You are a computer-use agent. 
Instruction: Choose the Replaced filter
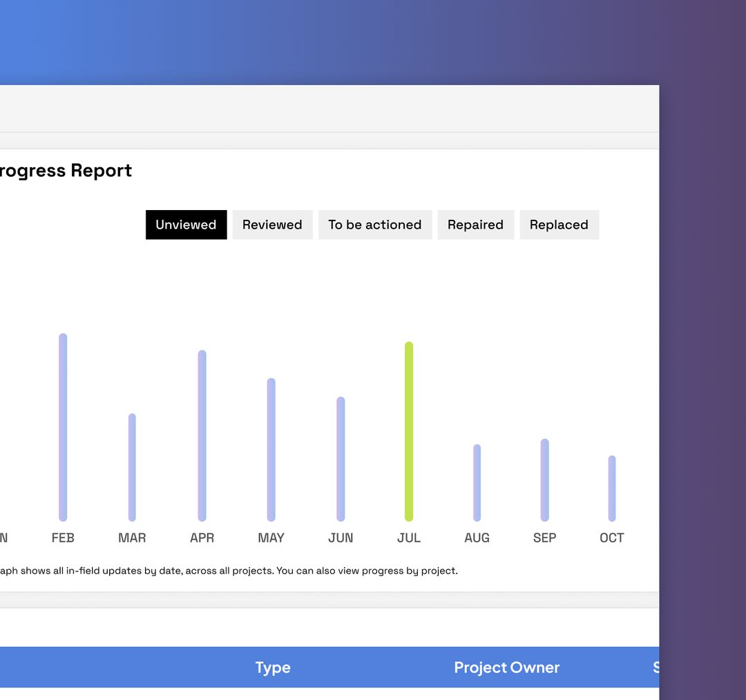click(x=559, y=225)
